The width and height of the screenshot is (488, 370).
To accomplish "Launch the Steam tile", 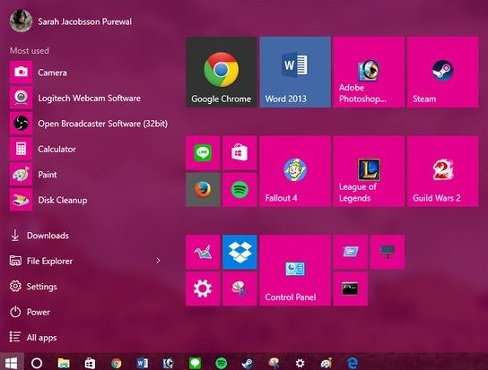I will tap(442, 72).
